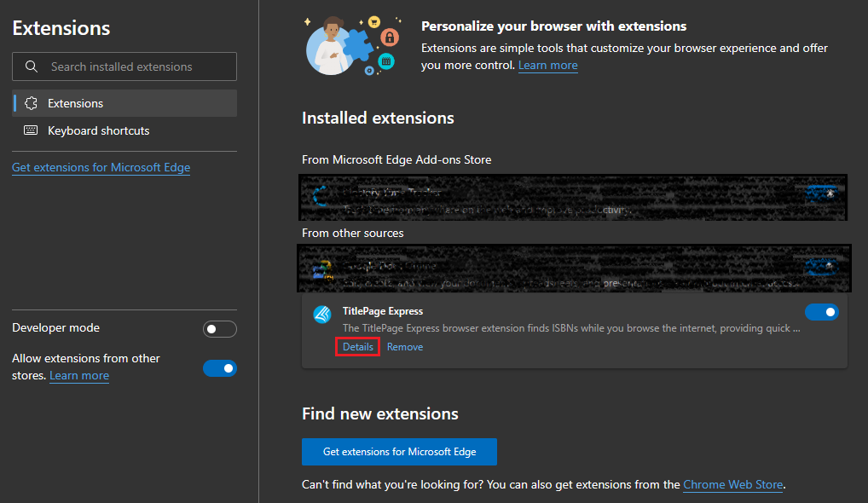Open the sidebar Get extensions for Microsoft Edge link
Screen dimensions: 868x503
coord(101,167)
